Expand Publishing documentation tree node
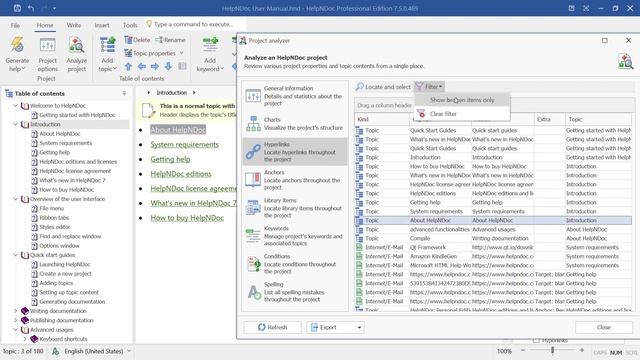Image resolution: width=640 pixels, height=360 pixels. (16, 320)
